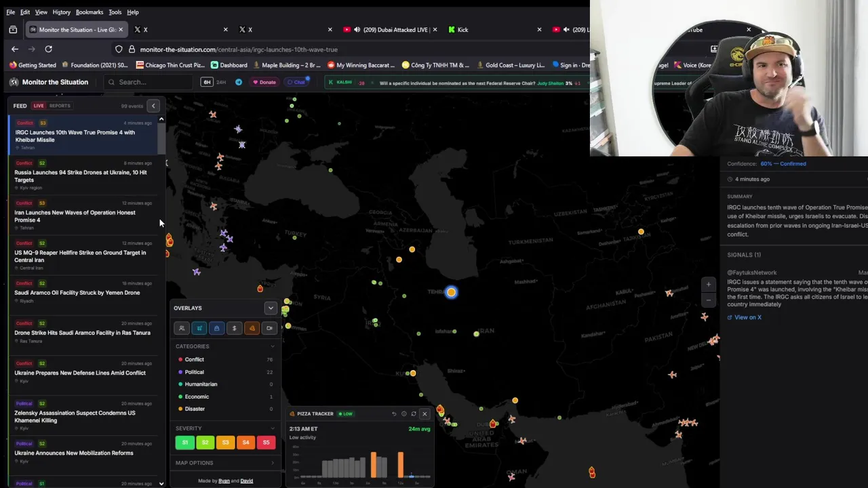This screenshot has height=488, width=868.
Task: Open View on X link
Action: pos(745,317)
